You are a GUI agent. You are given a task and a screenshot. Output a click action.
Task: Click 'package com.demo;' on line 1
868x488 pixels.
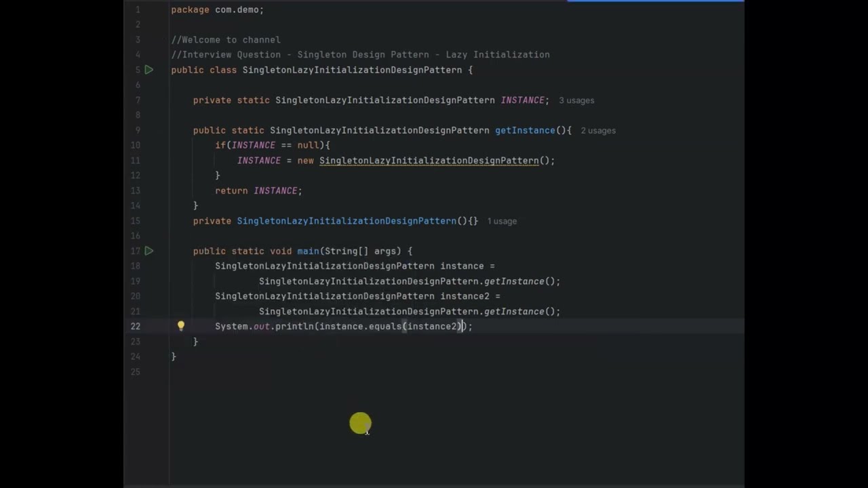click(217, 9)
